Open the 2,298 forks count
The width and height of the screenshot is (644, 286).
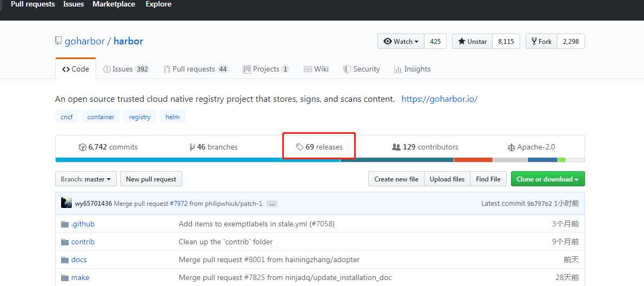click(571, 41)
